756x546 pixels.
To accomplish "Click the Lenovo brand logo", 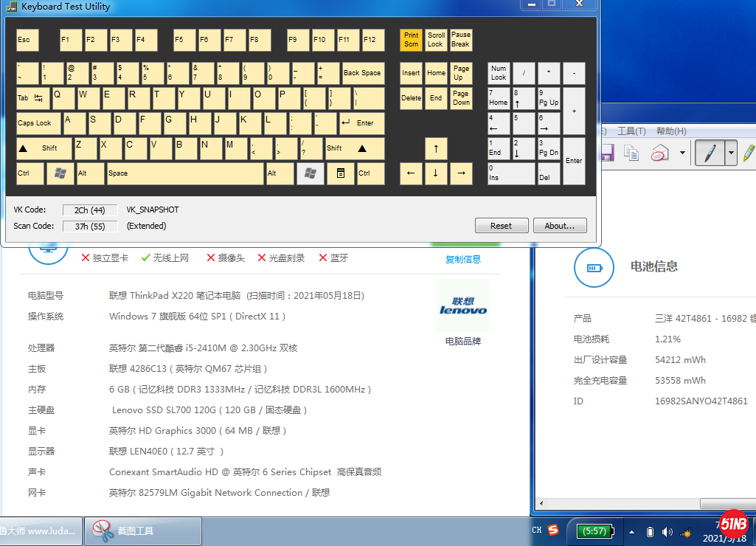I will (463, 305).
